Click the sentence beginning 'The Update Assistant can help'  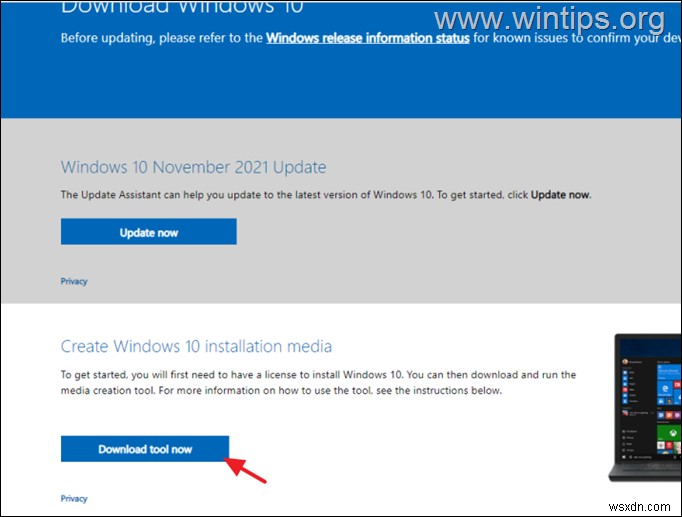coord(326,195)
